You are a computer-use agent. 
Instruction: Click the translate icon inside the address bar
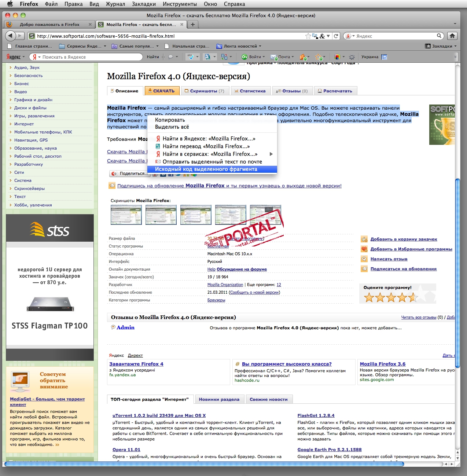point(315,36)
